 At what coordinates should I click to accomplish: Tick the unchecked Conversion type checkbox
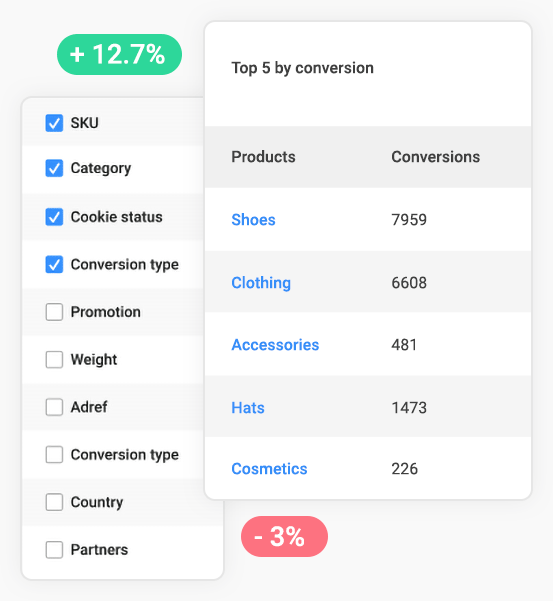(x=54, y=455)
